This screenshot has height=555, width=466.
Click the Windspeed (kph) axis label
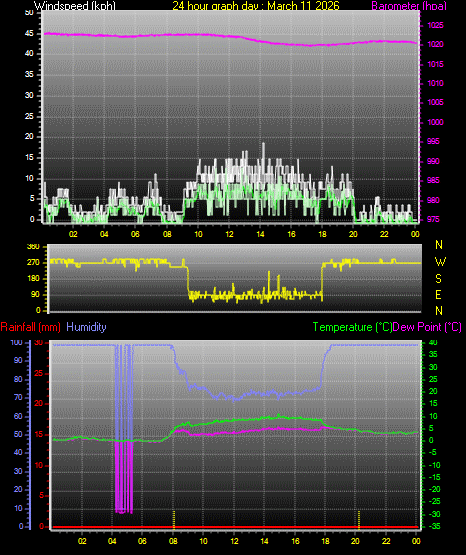click(x=75, y=6)
